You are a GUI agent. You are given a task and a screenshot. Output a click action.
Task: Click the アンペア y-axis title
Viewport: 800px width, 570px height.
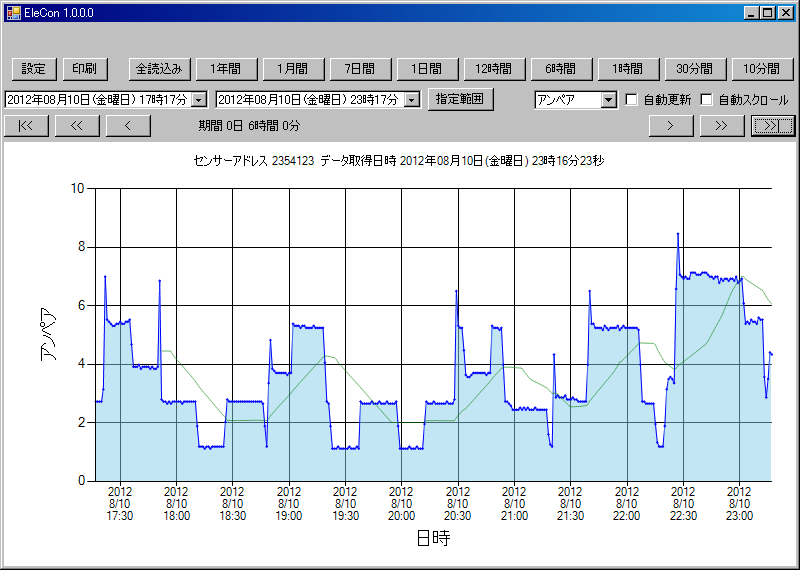pos(48,335)
